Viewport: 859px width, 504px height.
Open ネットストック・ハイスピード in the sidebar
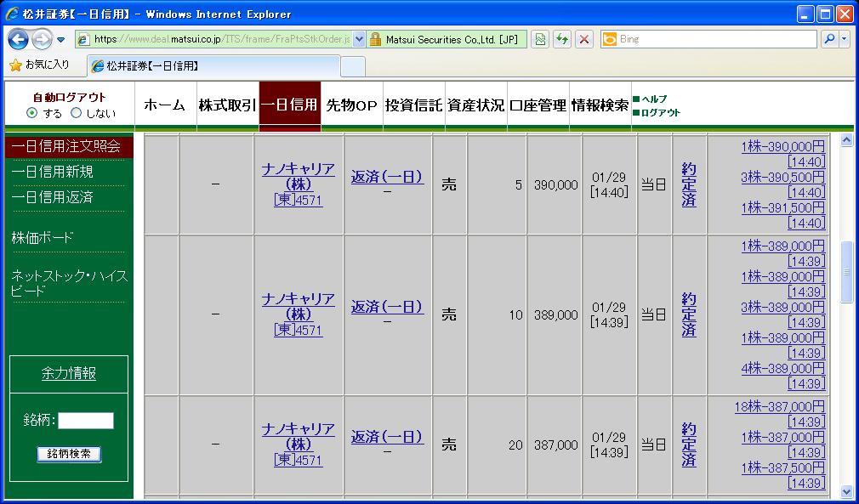69,284
